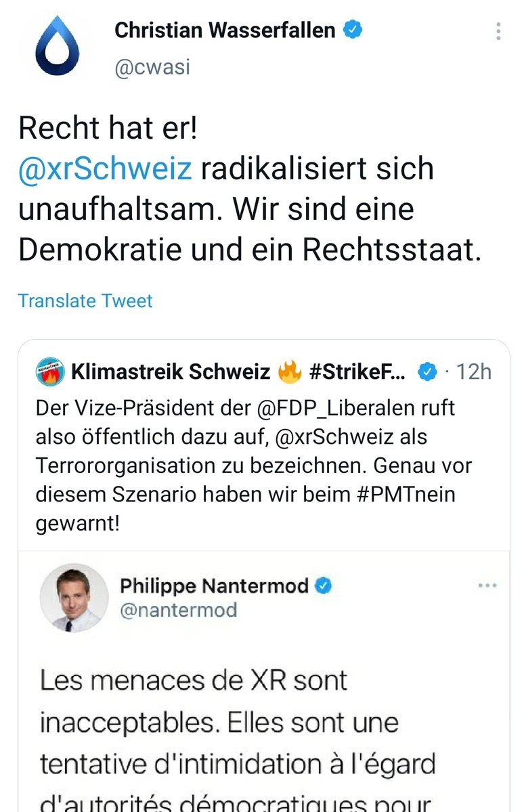Tap Klimastreik Schweiz's verified badge

click(x=427, y=371)
